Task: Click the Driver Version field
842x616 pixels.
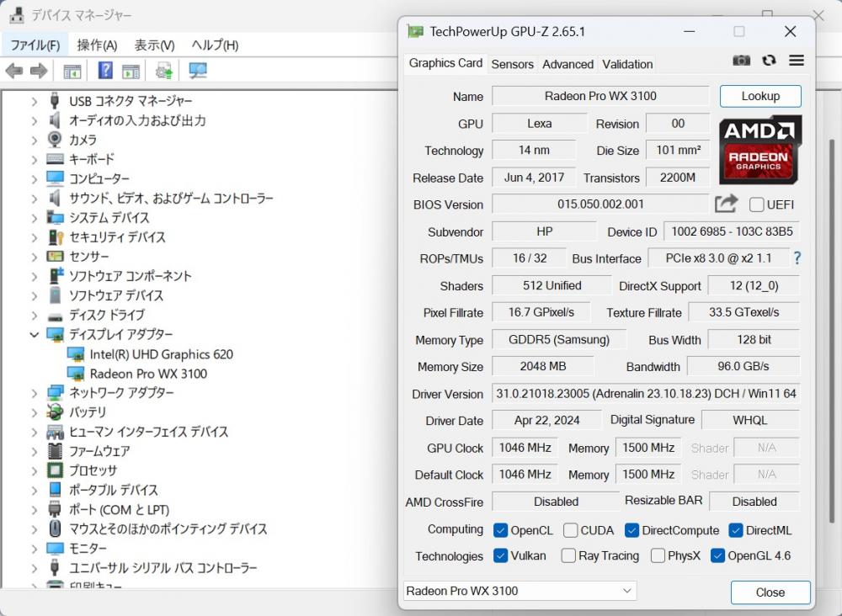Action: [646, 393]
